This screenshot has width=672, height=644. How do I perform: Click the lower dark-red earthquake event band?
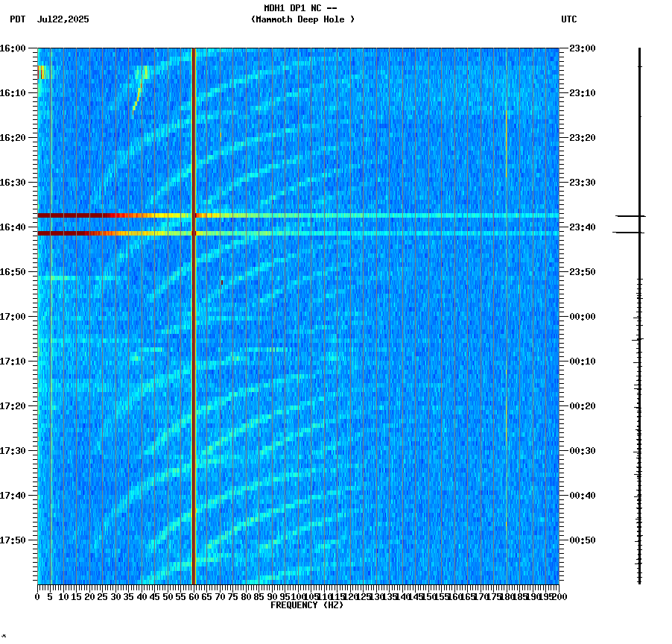112,233
